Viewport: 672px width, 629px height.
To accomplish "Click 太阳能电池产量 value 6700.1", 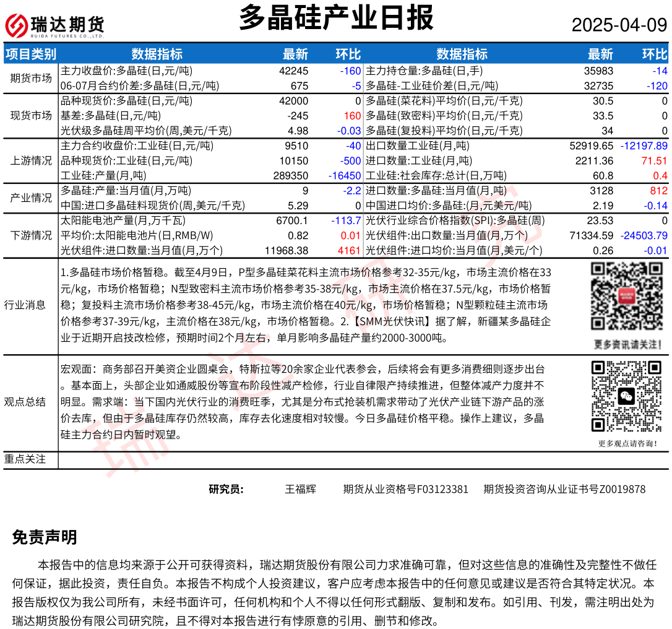I will pyautogui.click(x=292, y=221).
